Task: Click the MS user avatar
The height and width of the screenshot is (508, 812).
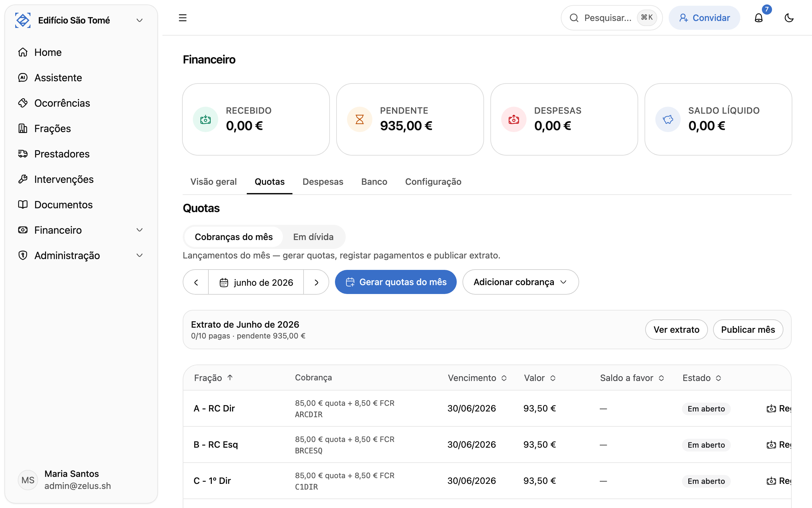Action: (x=28, y=480)
